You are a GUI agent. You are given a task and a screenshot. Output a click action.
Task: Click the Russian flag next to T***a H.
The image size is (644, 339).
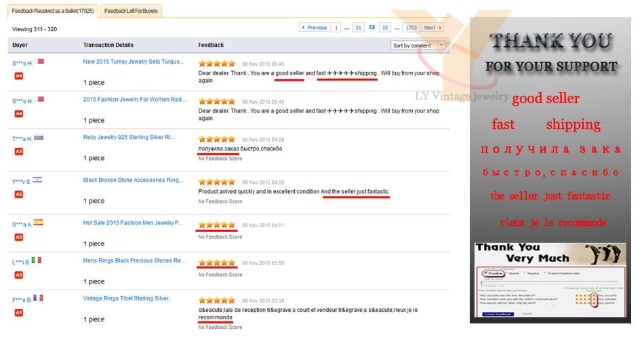(39, 138)
